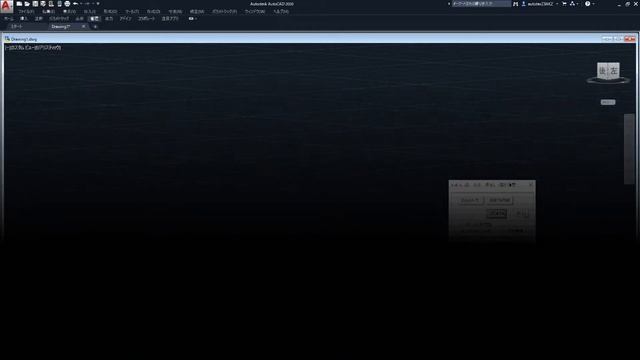
Task: Click the ViewCube compass ring
Action: 608,81
